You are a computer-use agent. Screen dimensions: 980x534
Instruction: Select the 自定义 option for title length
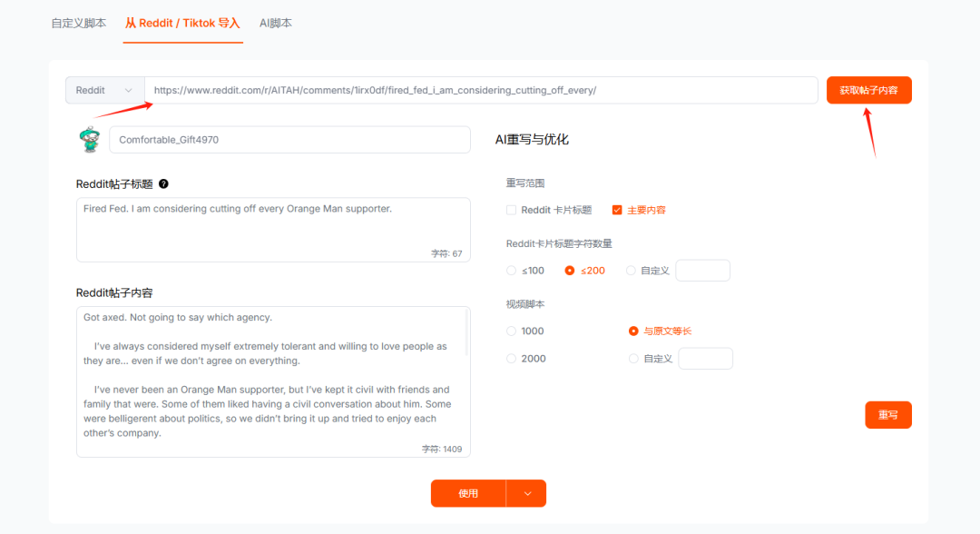[x=632, y=270]
